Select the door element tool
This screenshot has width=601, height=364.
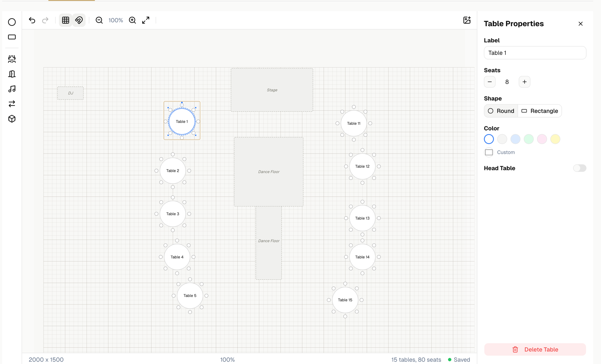pyautogui.click(x=12, y=74)
